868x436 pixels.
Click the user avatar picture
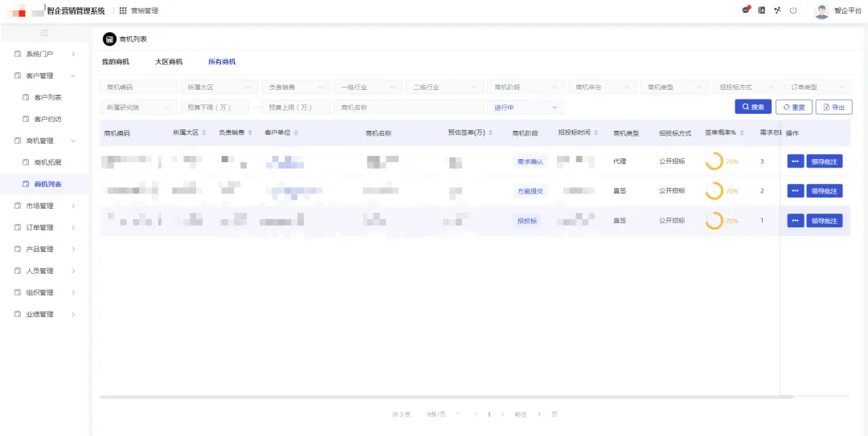point(821,11)
